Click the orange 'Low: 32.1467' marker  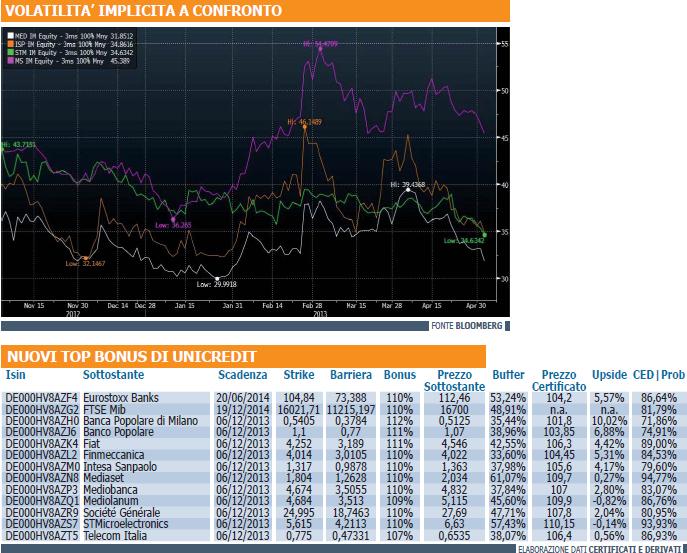pyautogui.click(x=85, y=258)
